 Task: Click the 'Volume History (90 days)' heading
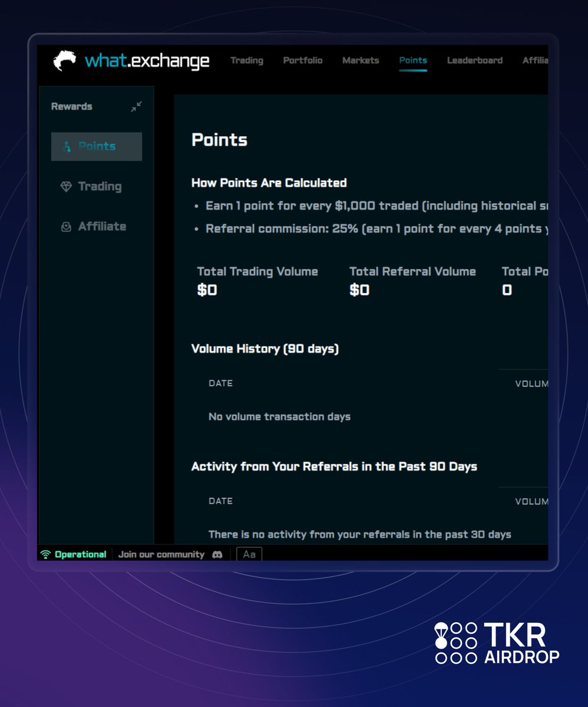[265, 349]
